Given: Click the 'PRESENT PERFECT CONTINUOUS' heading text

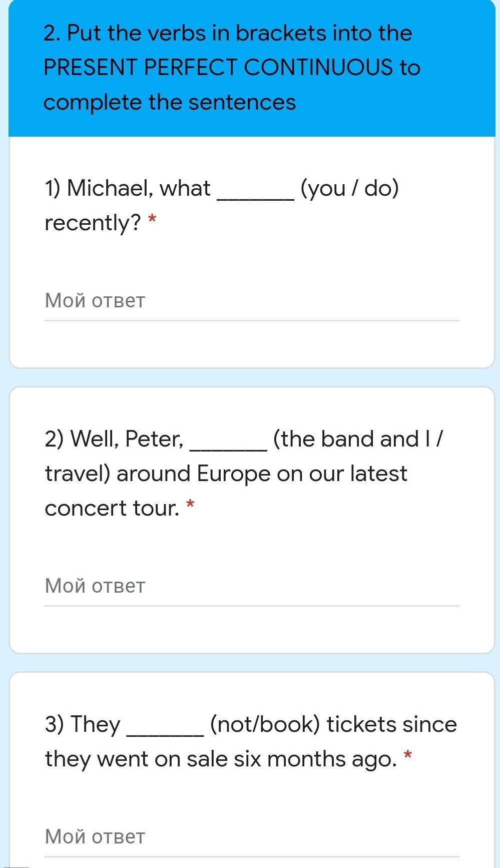Looking at the screenshot, I should point(218,67).
